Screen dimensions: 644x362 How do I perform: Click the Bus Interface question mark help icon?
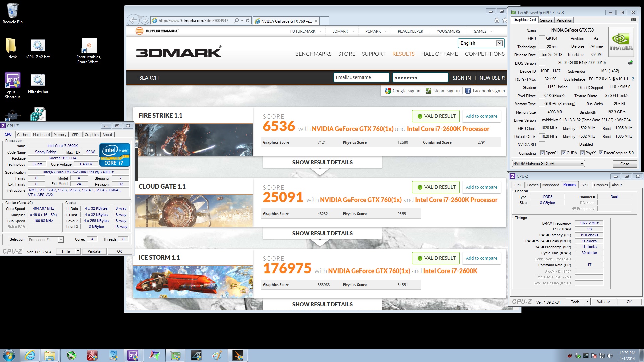633,79
